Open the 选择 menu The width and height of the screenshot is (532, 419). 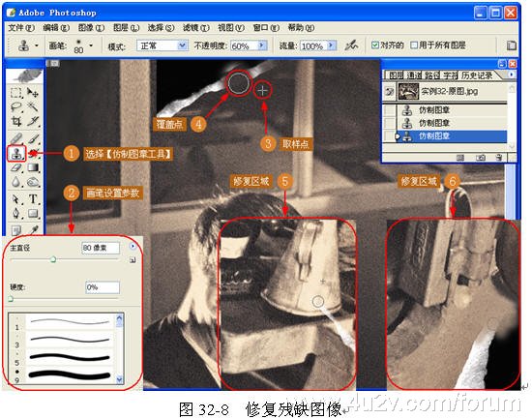[161, 28]
